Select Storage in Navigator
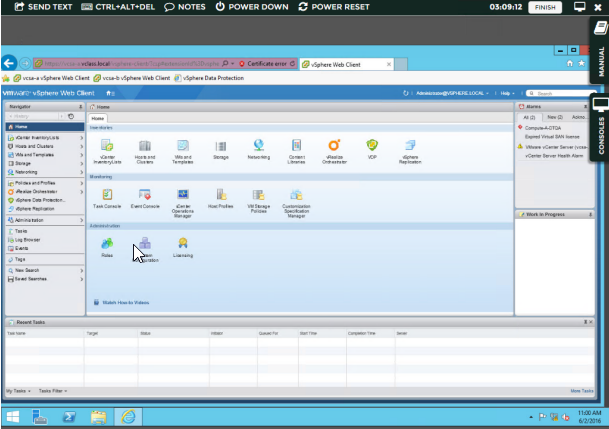This screenshot has height=429, width=609. 45,163
